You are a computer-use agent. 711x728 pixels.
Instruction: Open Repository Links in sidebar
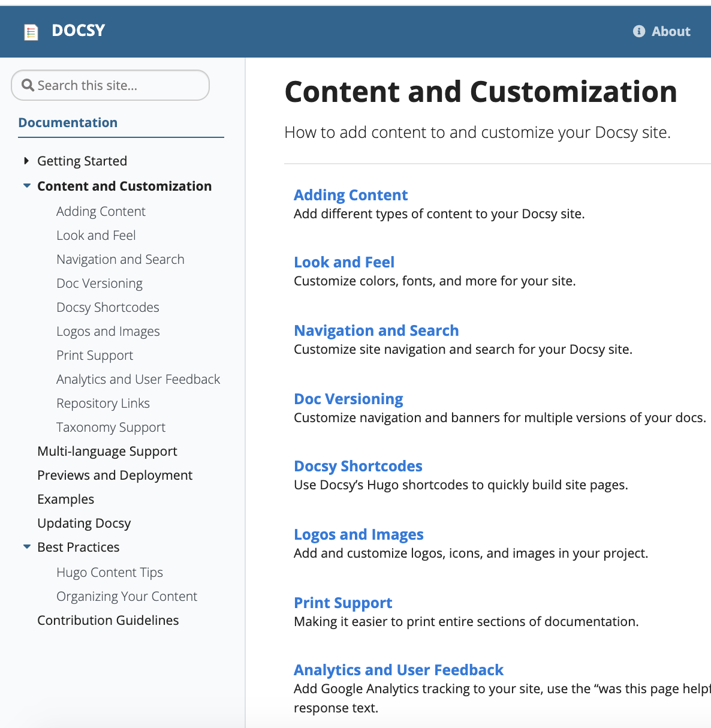pyautogui.click(x=103, y=403)
